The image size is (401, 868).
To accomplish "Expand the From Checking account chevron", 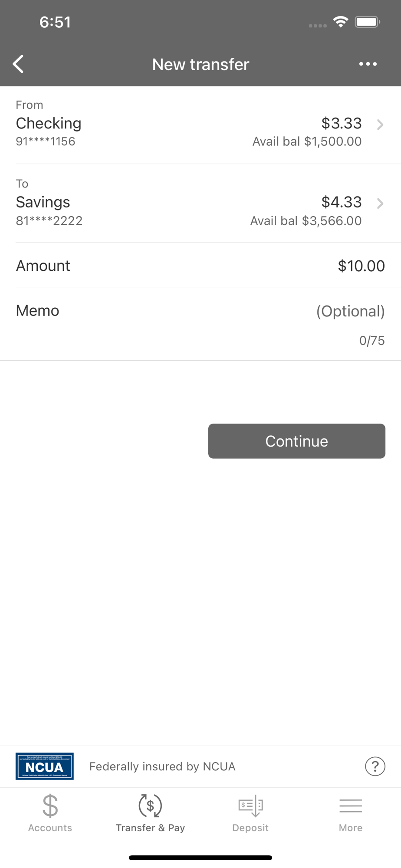I will tap(380, 125).
